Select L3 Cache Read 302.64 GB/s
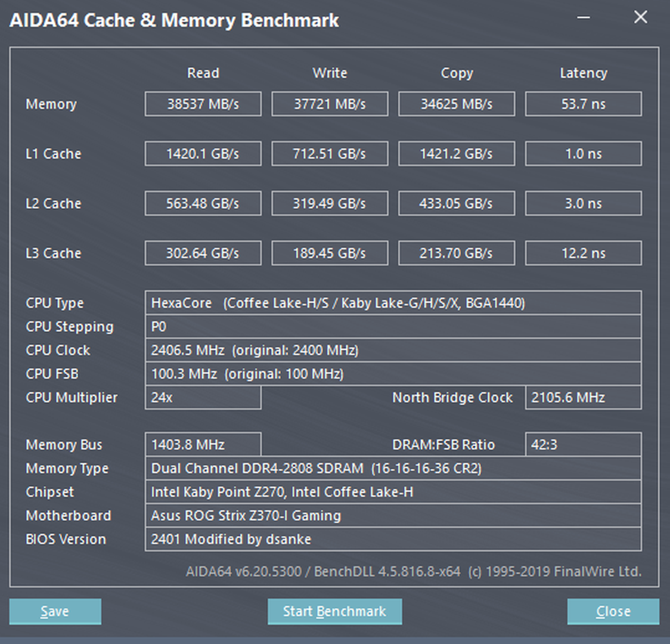 203,253
